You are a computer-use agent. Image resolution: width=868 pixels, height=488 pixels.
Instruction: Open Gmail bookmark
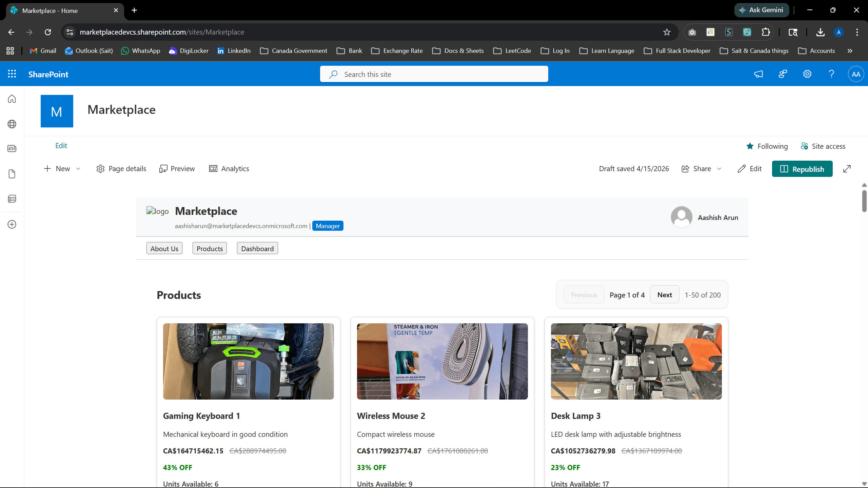43,51
